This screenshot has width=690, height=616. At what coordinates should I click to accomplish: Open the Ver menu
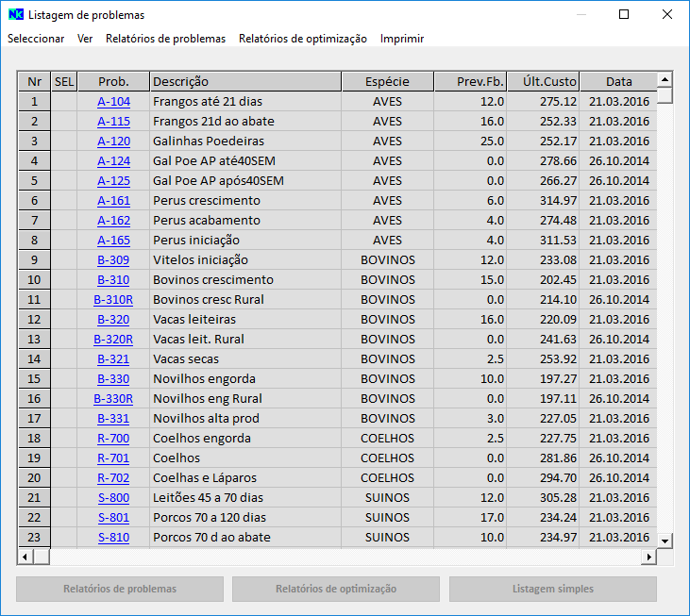tap(85, 39)
